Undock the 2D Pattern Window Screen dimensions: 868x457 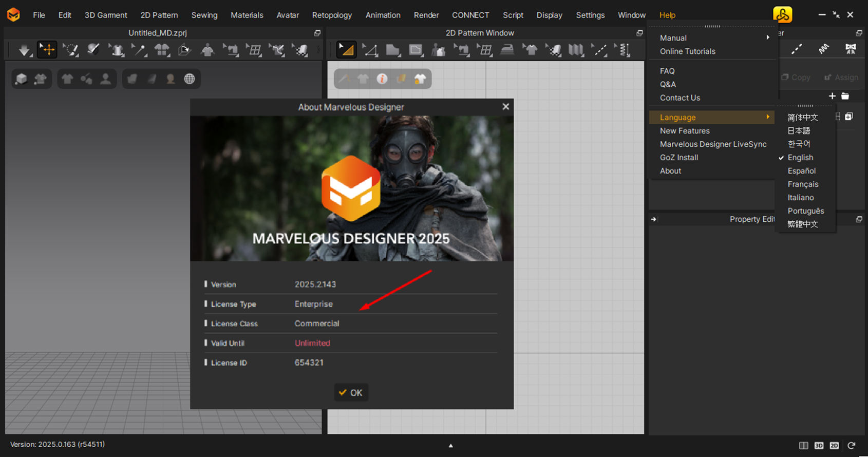point(639,33)
